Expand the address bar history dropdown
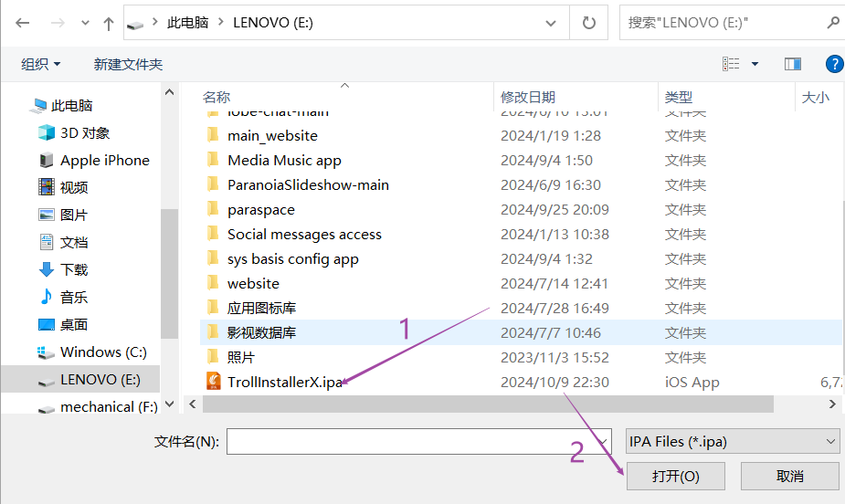Screen dimensions: 845x504 551,23
